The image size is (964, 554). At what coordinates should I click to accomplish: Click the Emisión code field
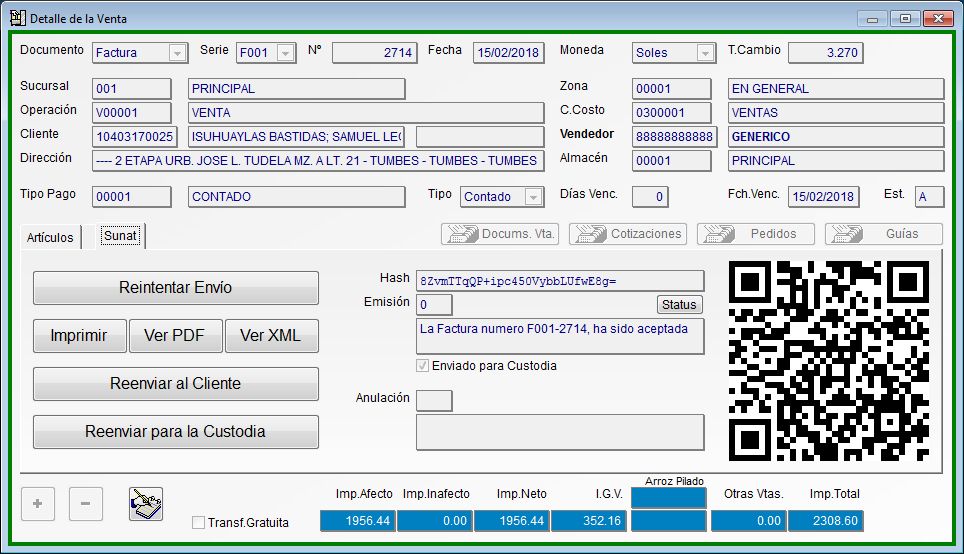tap(434, 305)
